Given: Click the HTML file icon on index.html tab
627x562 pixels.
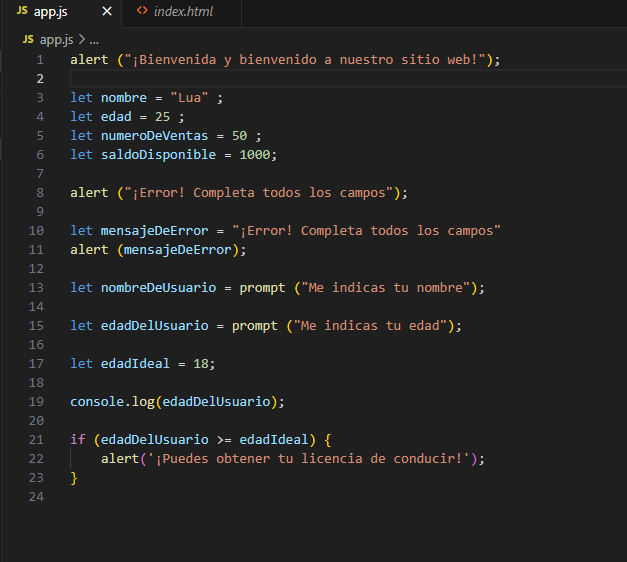Looking at the screenshot, I should point(142,11).
